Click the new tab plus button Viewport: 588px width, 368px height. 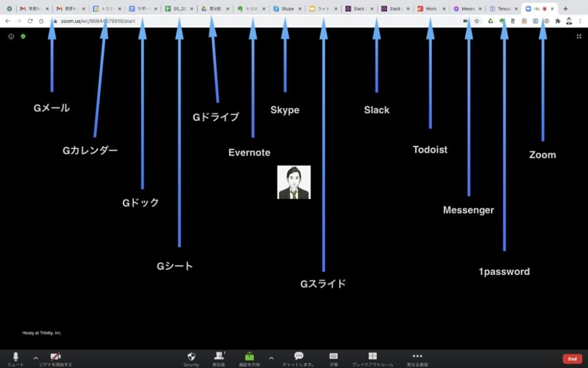pyautogui.click(x=566, y=9)
